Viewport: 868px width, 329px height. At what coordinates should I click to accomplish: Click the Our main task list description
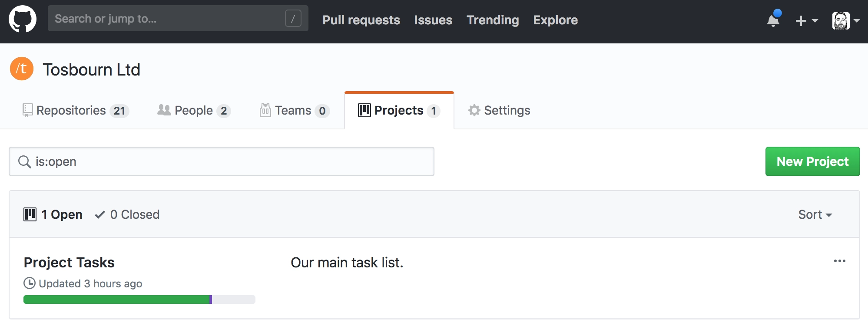coord(347,263)
